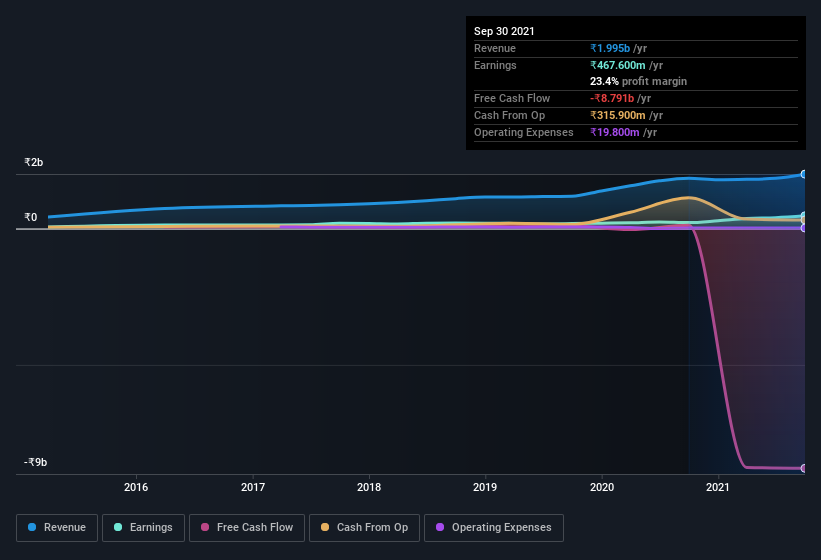Toggle the Free Cash Flow legend button

click(x=247, y=528)
